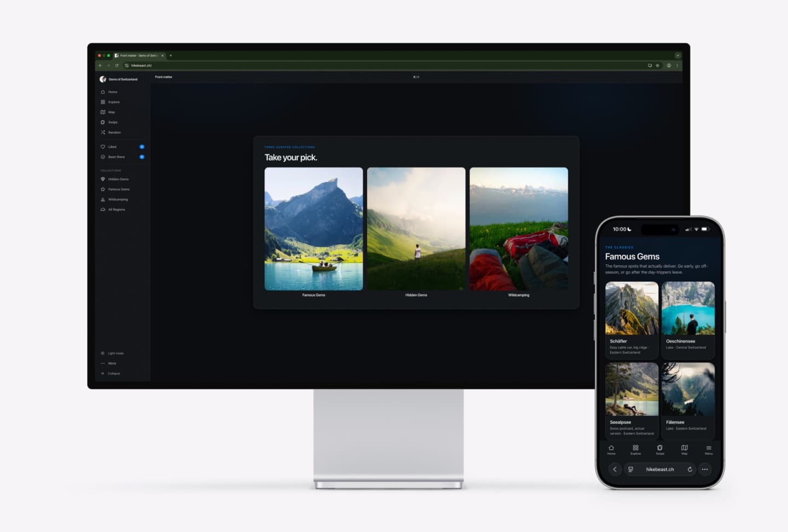The image size is (788, 532).
Task: Tap Home in the phone bottom bar
Action: (611, 450)
